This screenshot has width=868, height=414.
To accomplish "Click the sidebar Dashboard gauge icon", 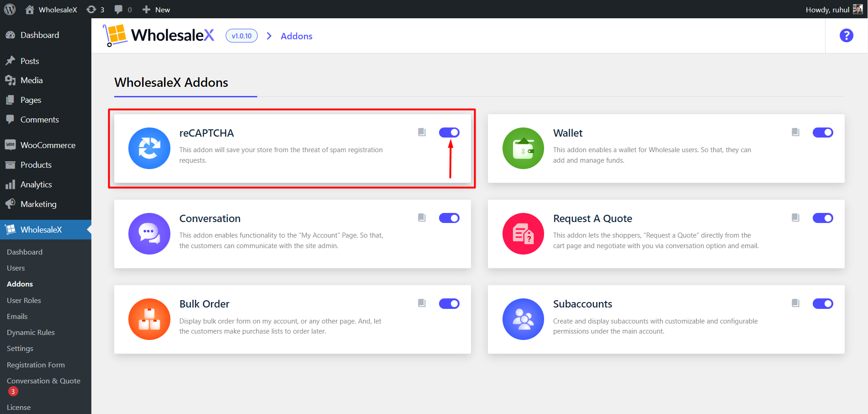I will (10, 35).
